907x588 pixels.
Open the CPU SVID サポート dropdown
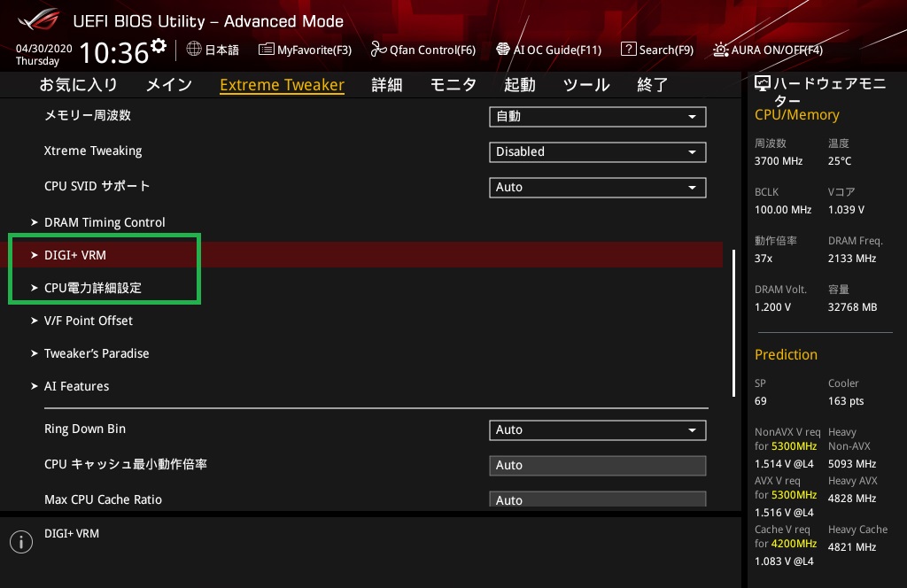point(598,188)
